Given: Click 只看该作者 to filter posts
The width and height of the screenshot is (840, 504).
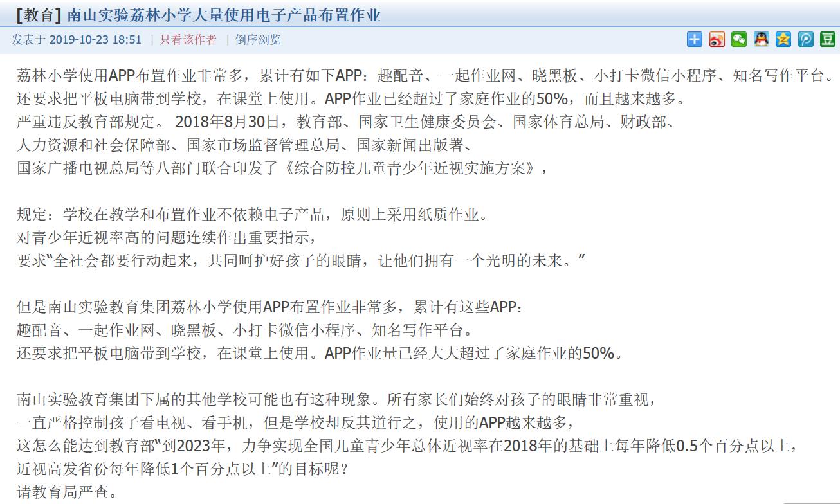Looking at the screenshot, I should tap(188, 39).
